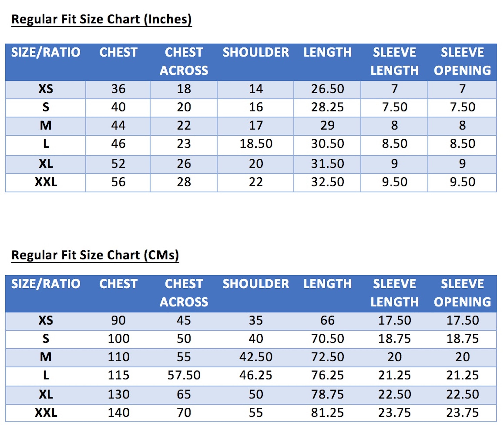Click the SHOULDER header in inches table
Viewport: 504px width, 430px height.
[x=256, y=52]
